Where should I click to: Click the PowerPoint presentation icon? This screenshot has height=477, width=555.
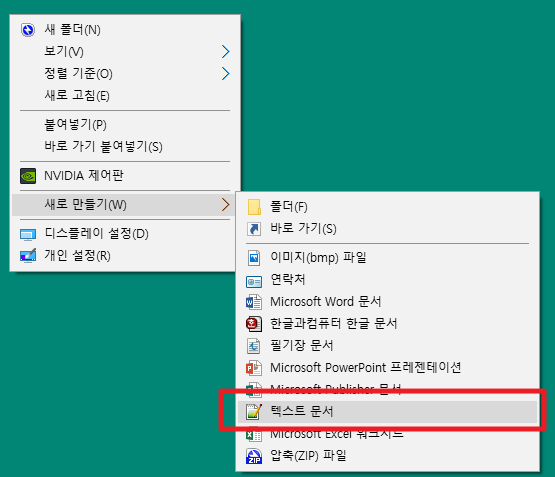tap(254, 368)
